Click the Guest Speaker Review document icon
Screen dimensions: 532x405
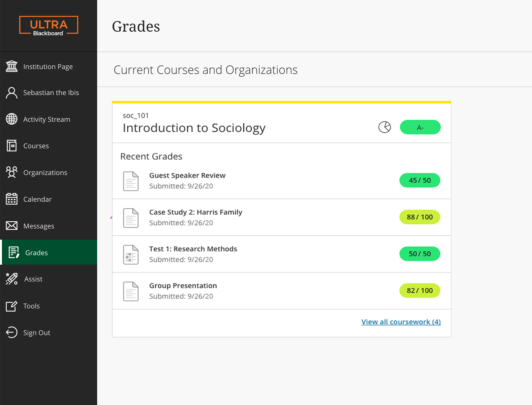tap(131, 181)
